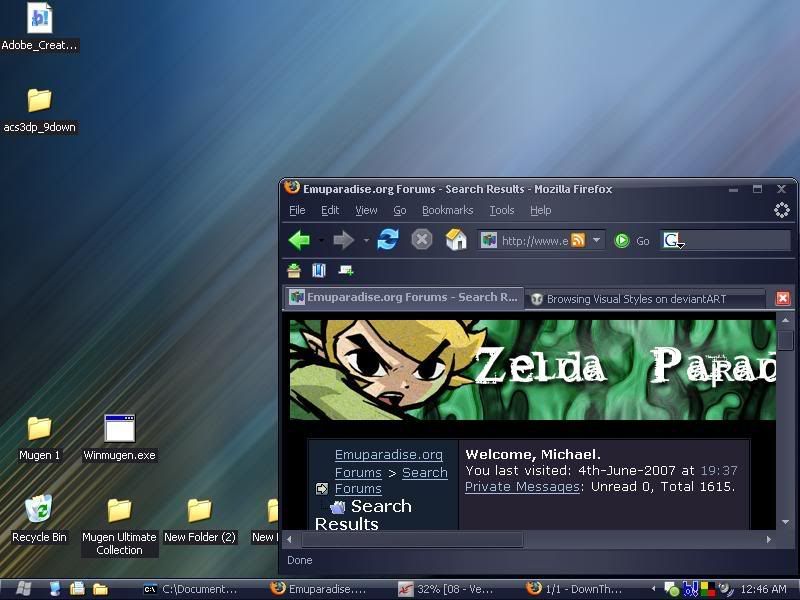
Task: Open the Bookmarks menu
Action: click(x=447, y=210)
